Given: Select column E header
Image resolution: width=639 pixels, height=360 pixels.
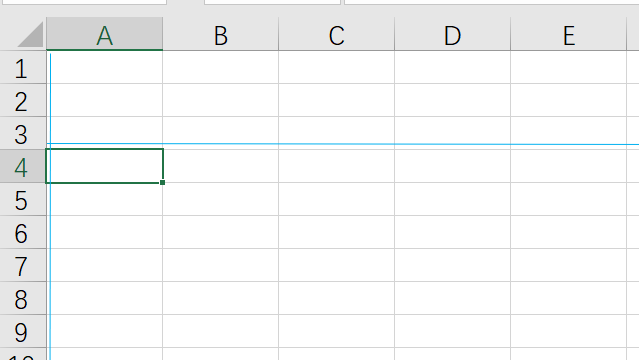Looking at the screenshot, I should tap(568, 34).
